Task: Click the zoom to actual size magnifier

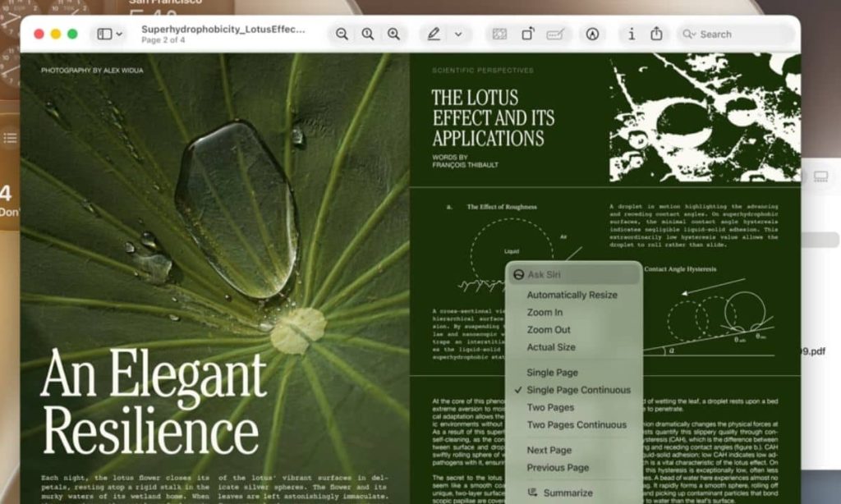Action: tap(367, 34)
